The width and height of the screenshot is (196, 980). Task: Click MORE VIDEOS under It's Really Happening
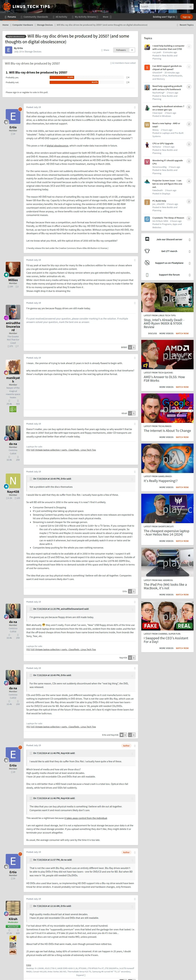tap(166, 487)
